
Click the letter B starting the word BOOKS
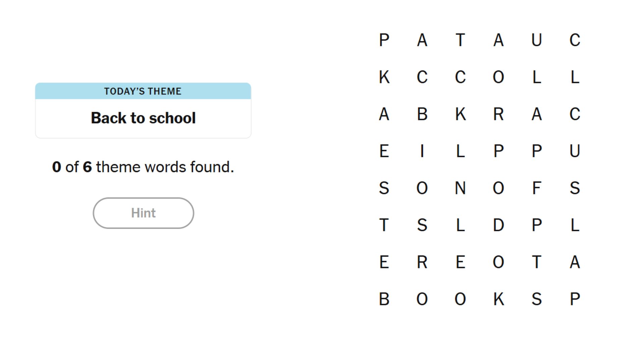coord(384,299)
